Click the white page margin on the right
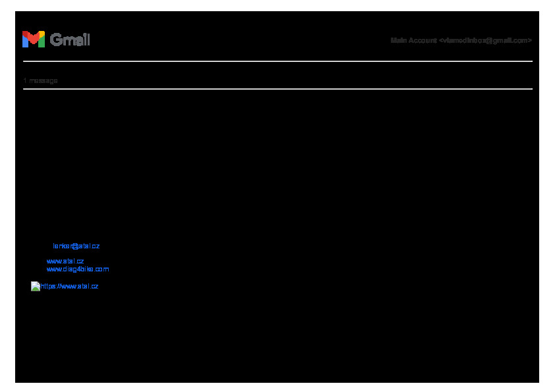 pyautogui.click(x=546, y=198)
